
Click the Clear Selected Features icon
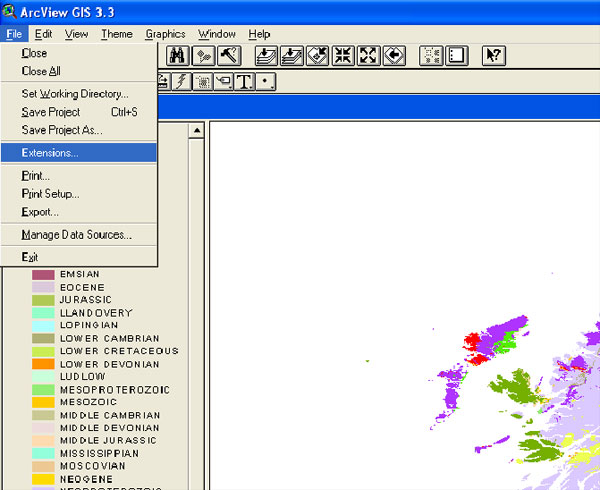(x=457, y=56)
